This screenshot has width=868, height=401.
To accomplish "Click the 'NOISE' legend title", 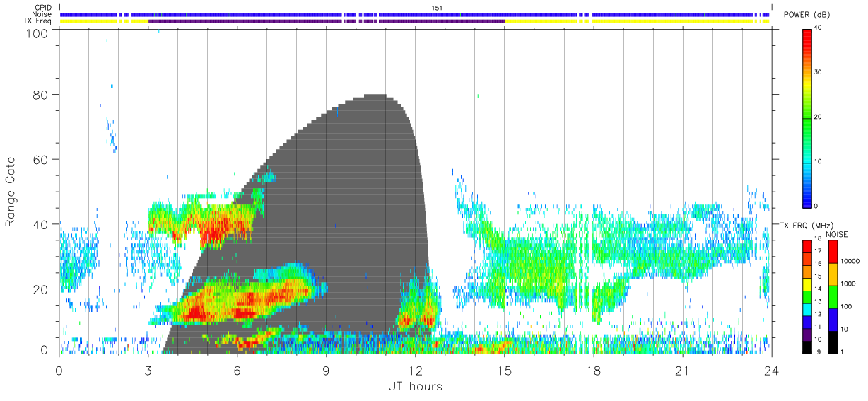I will tap(838, 234).
